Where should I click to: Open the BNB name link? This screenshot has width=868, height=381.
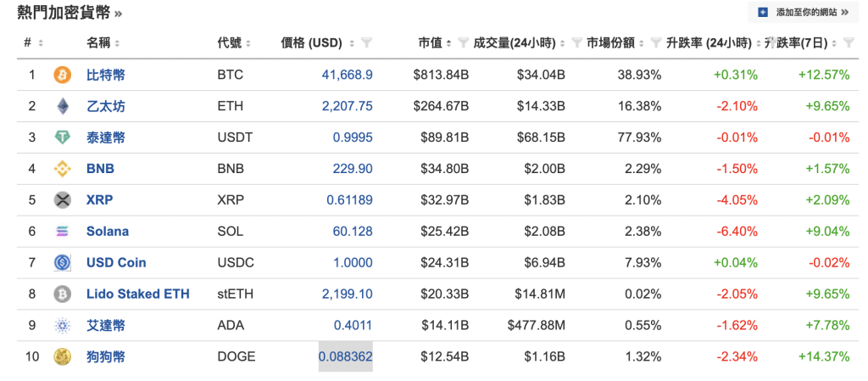tap(100, 169)
